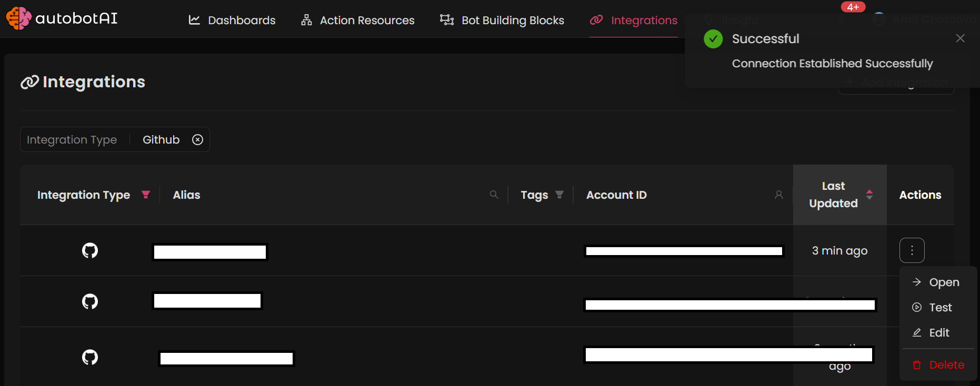Search the Alias column
This screenshot has height=386, width=980.
[x=494, y=195]
